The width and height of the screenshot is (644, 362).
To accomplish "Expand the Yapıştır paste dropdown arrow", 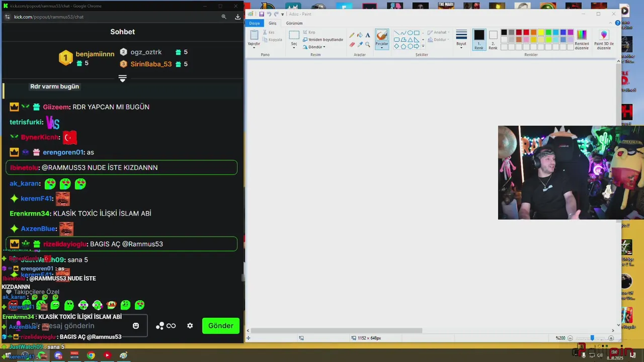I will pyautogui.click(x=254, y=47).
